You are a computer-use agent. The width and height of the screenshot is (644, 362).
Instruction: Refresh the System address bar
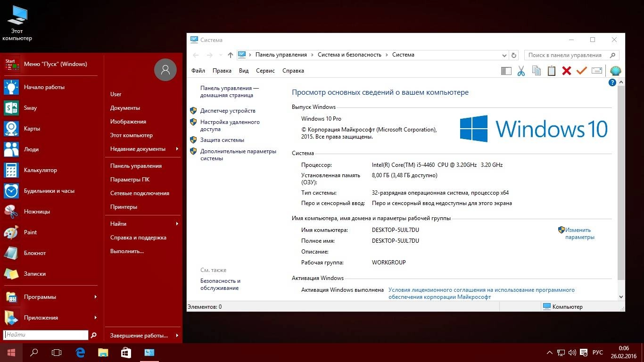pyautogui.click(x=514, y=55)
